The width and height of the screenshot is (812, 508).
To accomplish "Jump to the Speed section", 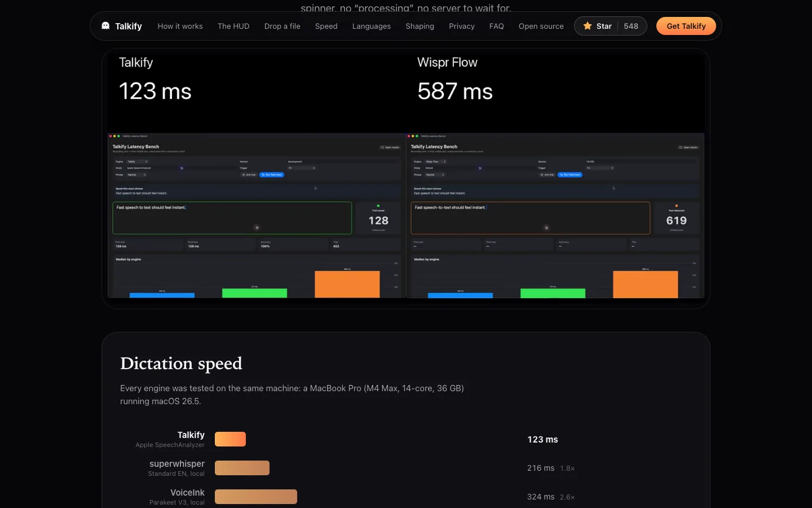I will pos(326,26).
